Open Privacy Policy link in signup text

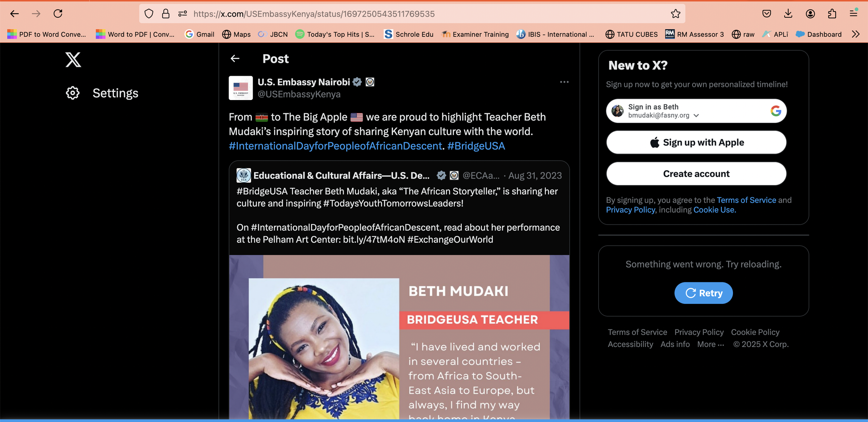pyautogui.click(x=631, y=210)
